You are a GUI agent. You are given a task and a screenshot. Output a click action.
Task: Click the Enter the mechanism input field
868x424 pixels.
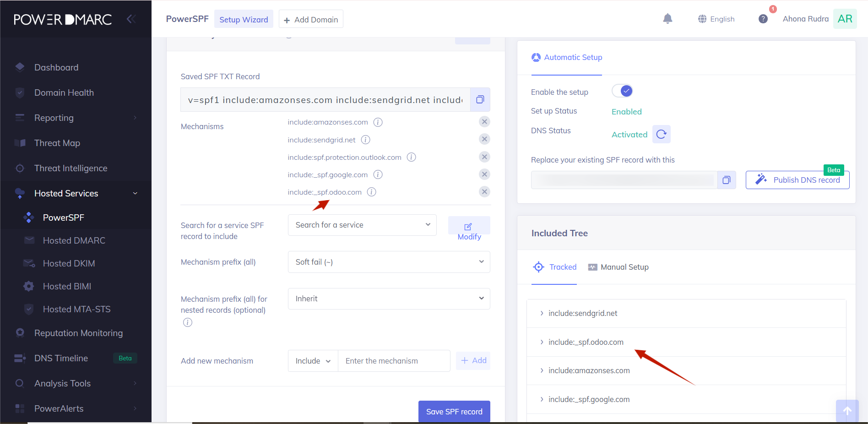coord(394,361)
